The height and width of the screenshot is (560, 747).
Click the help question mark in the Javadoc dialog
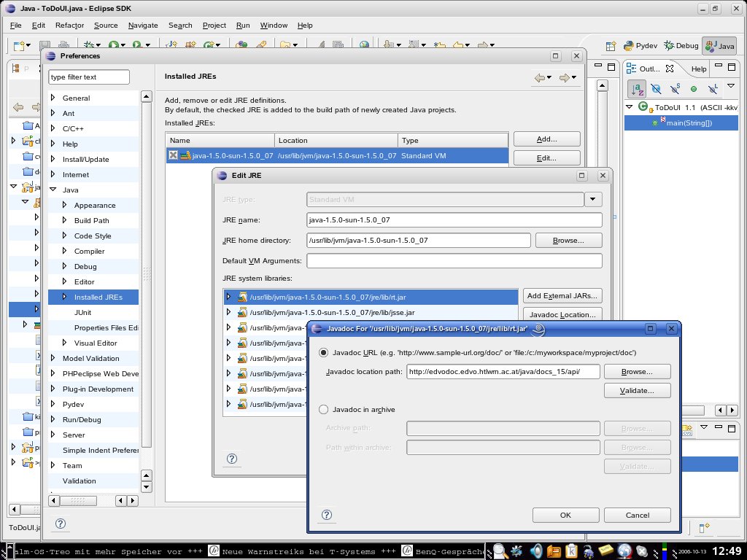[326, 515]
